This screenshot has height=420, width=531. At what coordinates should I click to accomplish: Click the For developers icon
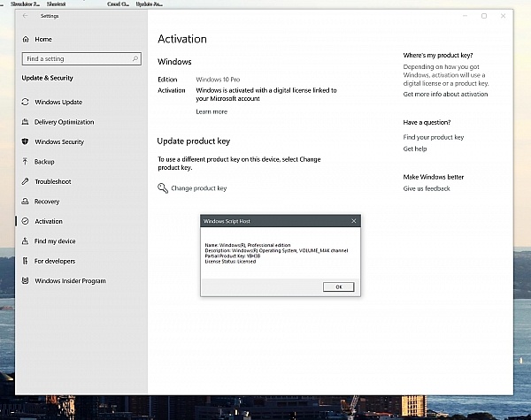click(x=25, y=261)
